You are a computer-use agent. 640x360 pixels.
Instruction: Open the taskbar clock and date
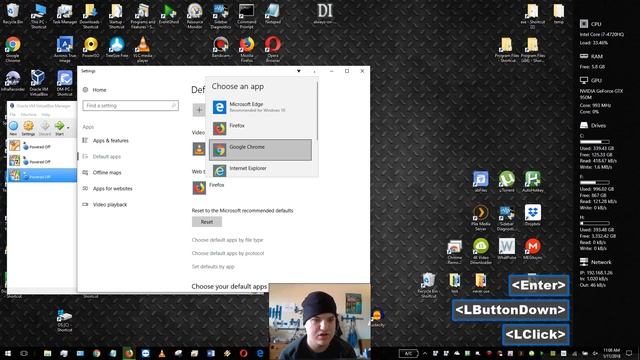611,353
